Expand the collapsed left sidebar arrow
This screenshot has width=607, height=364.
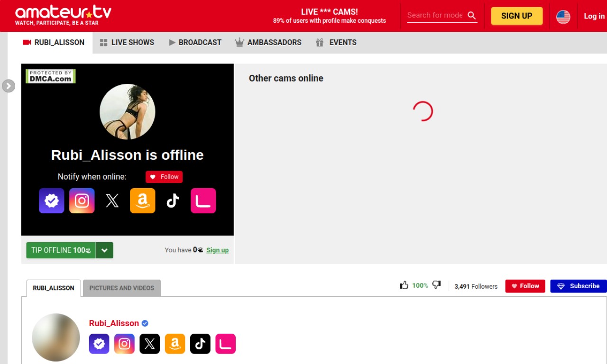click(9, 86)
